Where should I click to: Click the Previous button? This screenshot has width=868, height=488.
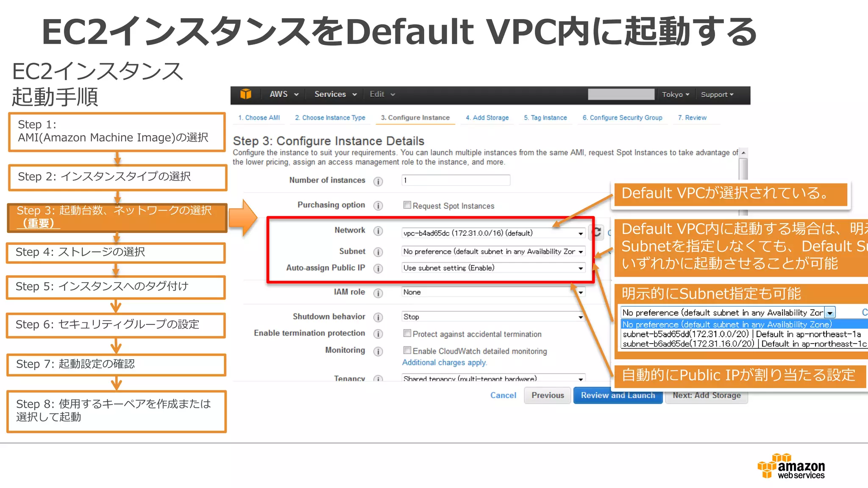pos(548,395)
